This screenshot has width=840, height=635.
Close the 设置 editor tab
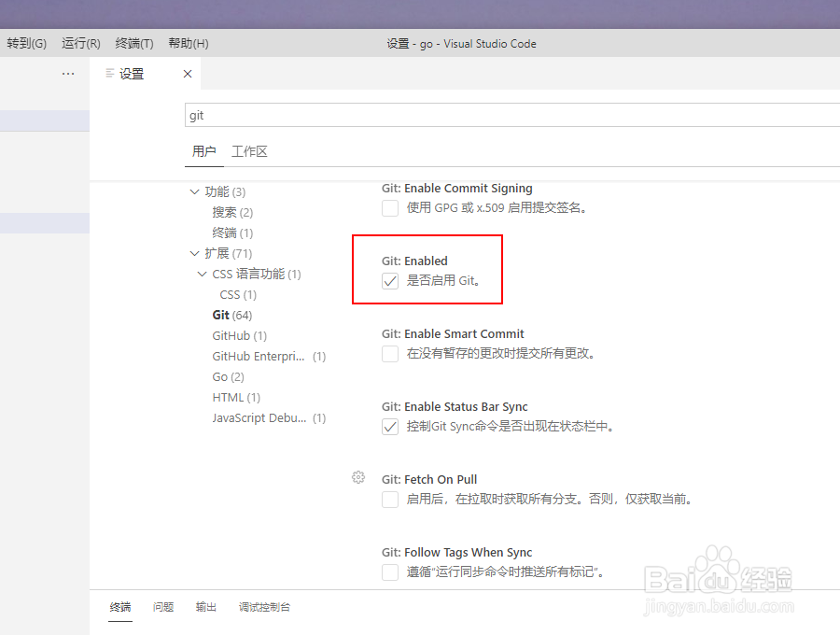188,74
